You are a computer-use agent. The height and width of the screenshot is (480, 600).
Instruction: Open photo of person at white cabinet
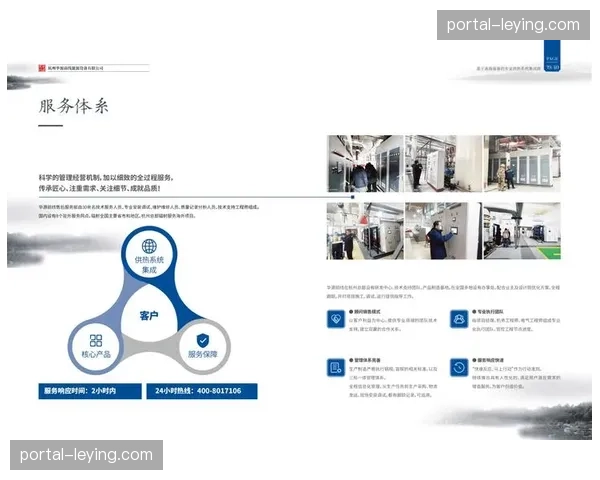point(443,163)
